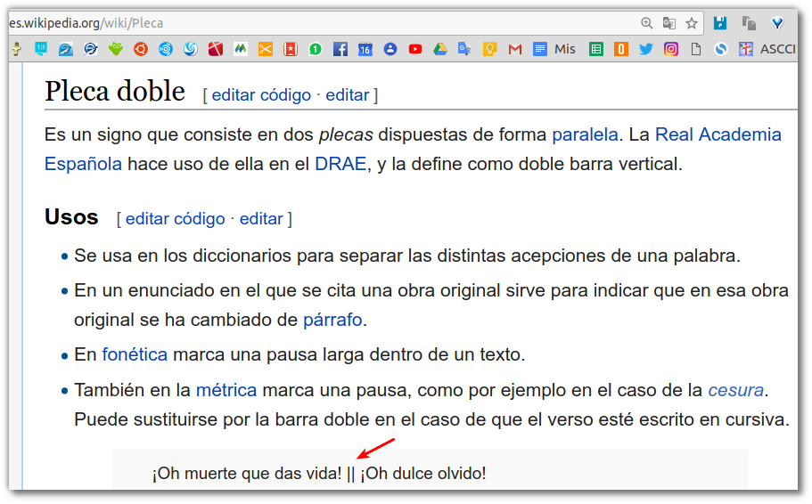Click the address bar URL es.wikipedia.org/wiki/Pleca

coord(86,23)
